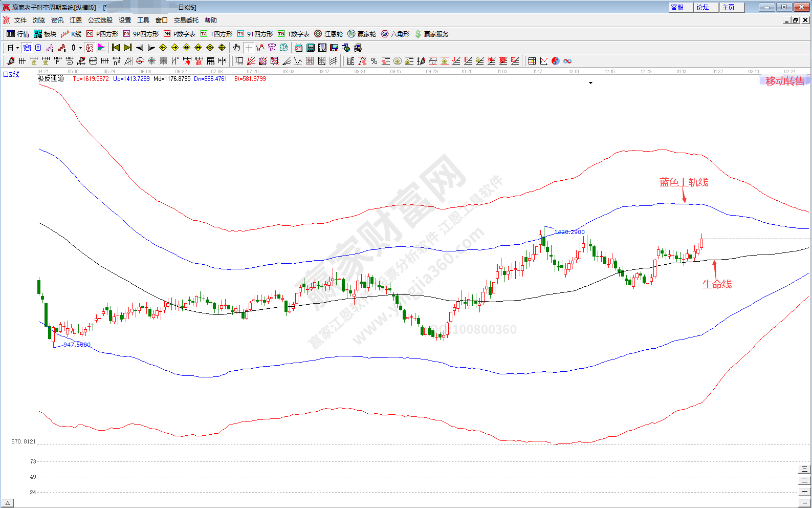Click the calculator icon in toolbar
This screenshot has width=812, height=508.
point(311,48)
